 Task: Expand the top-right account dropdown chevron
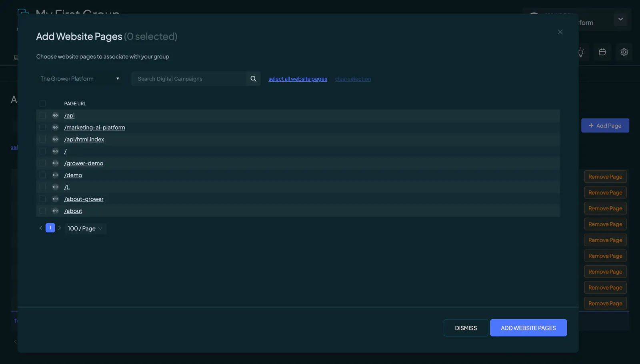[620, 19]
